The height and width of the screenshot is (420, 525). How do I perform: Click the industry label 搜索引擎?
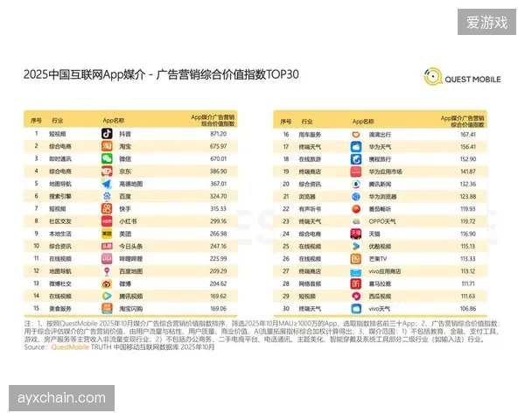(x=60, y=196)
